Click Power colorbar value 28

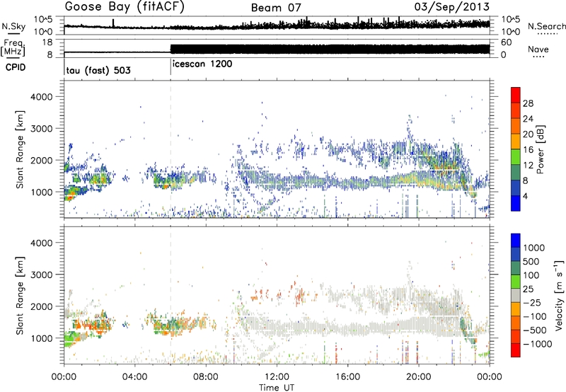(528, 103)
